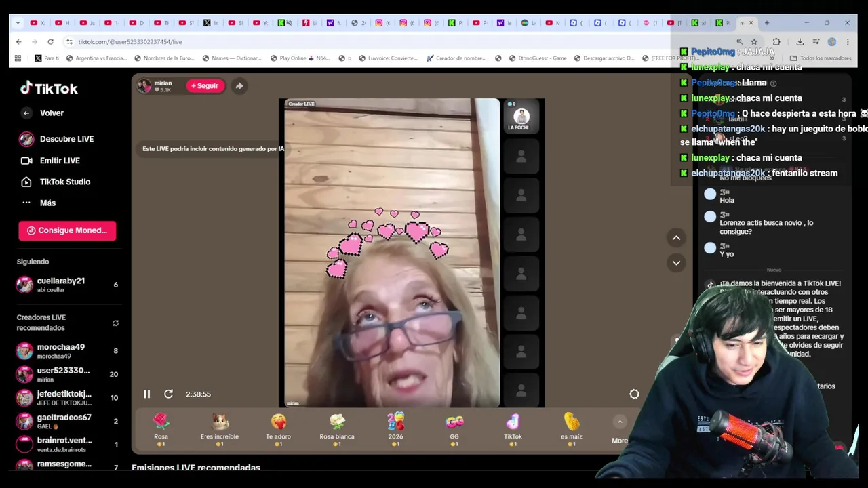Image resolution: width=868 pixels, height=488 pixels.
Task: Expand the tab search dropdown
Action: tap(18, 23)
